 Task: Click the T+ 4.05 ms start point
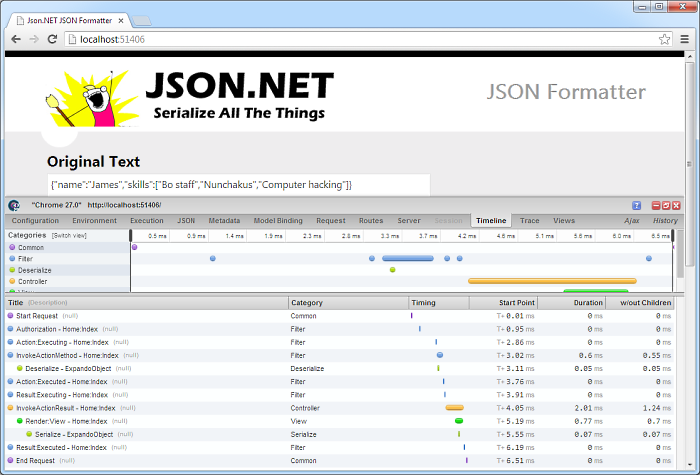tap(516, 408)
